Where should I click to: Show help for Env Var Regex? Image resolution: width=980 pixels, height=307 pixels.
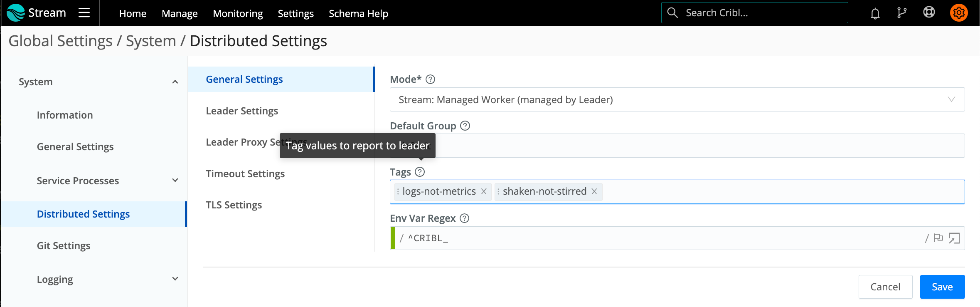pos(465,218)
